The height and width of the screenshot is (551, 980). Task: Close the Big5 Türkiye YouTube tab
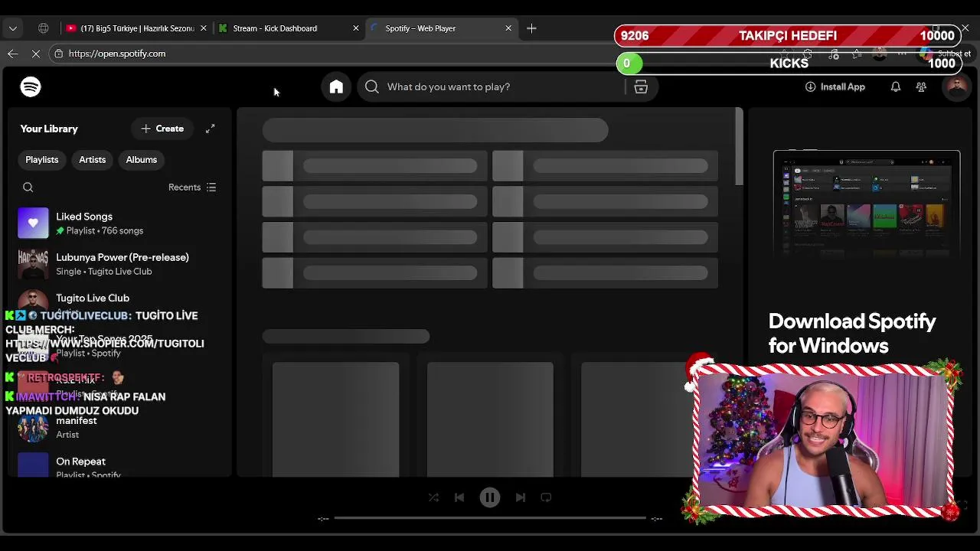click(203, 28)
